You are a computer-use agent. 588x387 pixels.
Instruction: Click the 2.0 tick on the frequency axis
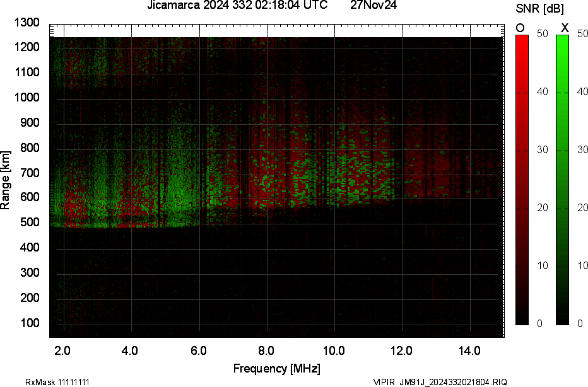tap(62, 350)
